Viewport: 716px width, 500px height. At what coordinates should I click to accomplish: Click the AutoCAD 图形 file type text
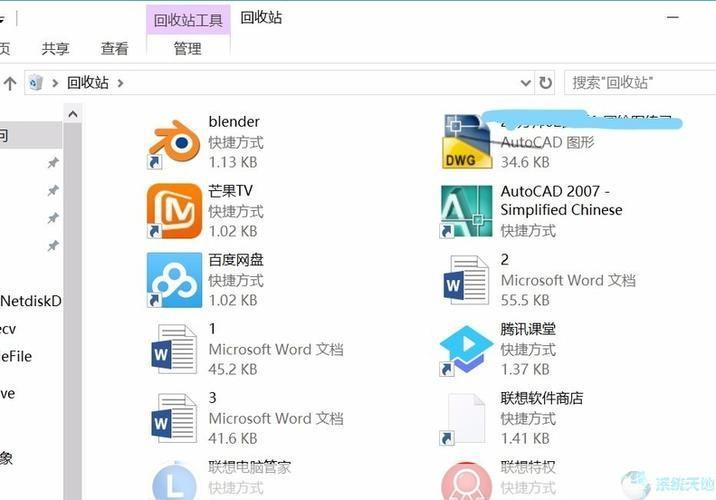[x=548, y=142]
